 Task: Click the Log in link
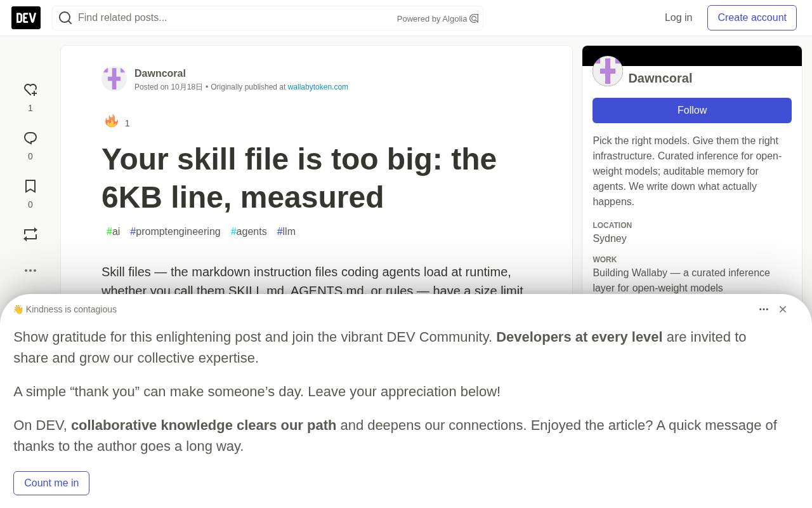click(678, 18)
